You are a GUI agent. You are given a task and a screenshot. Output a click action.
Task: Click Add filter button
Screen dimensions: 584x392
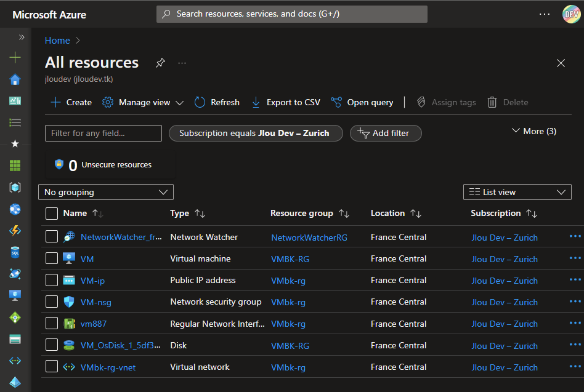[x=386, y=133]
